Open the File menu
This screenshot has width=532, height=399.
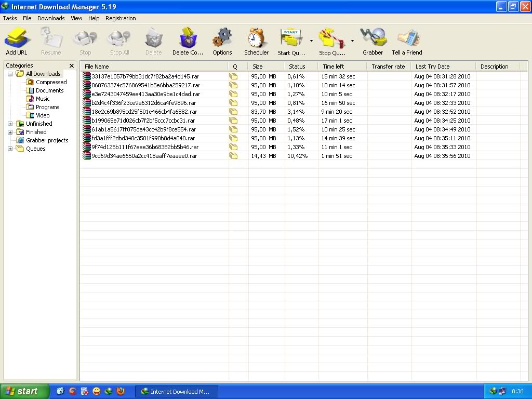pyautogui.click(x=27, y=18)
